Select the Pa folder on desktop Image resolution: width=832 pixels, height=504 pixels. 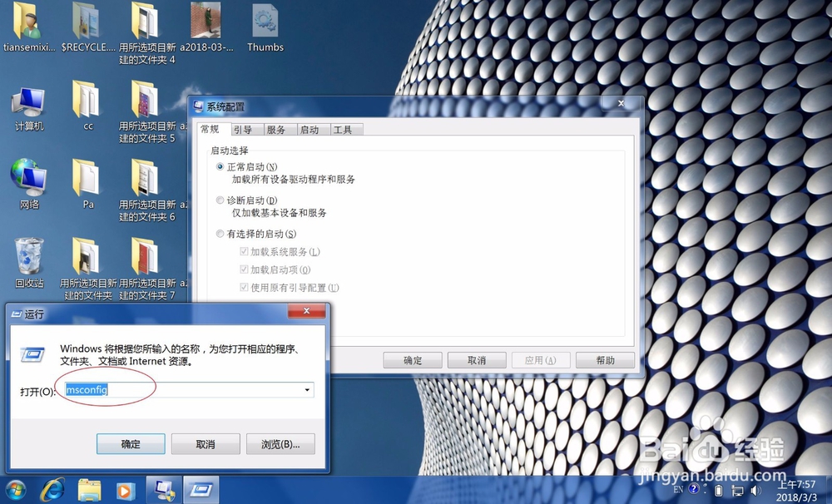click(87, 178)
